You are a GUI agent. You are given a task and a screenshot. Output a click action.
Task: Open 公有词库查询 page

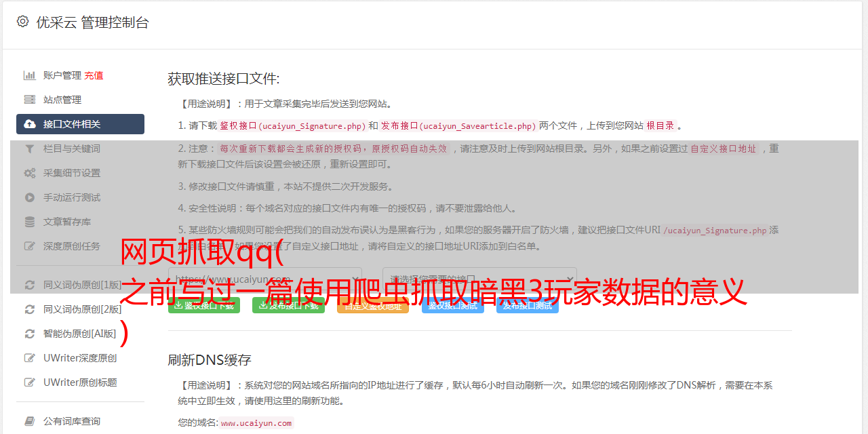[72, 421]
